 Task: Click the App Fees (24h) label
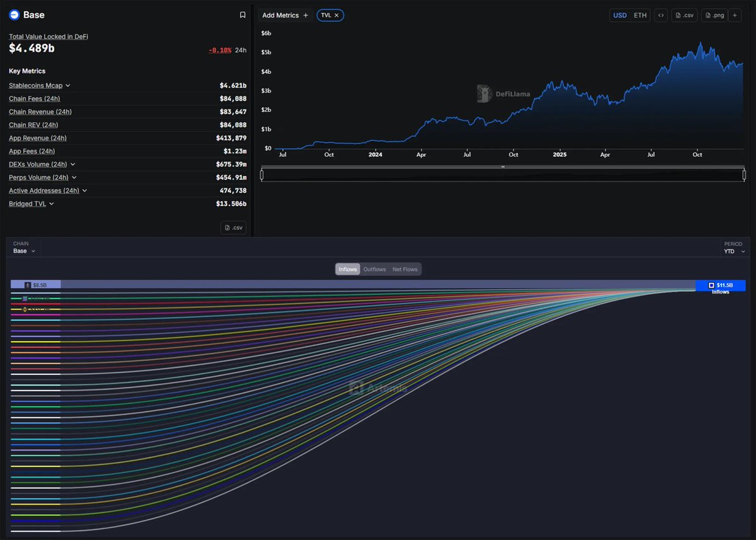[x=32, y=151]
